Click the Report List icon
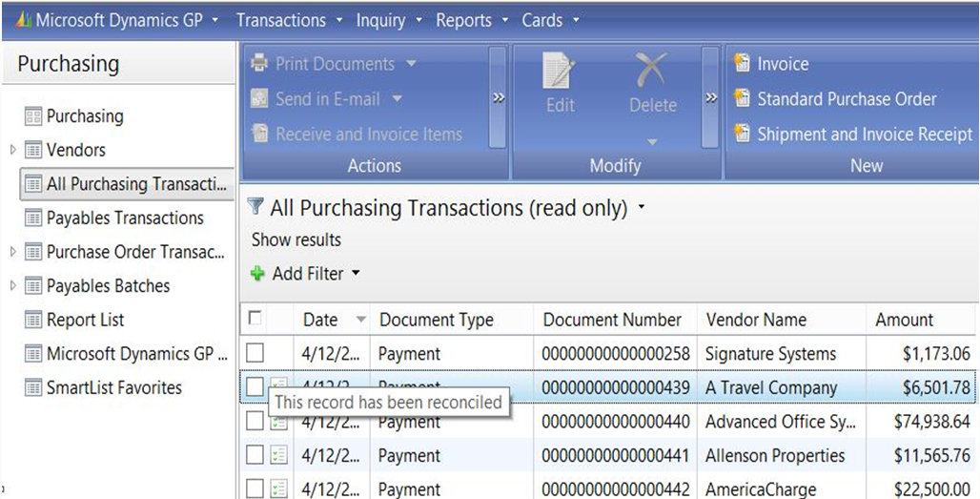980x499 pixels. 33,320
